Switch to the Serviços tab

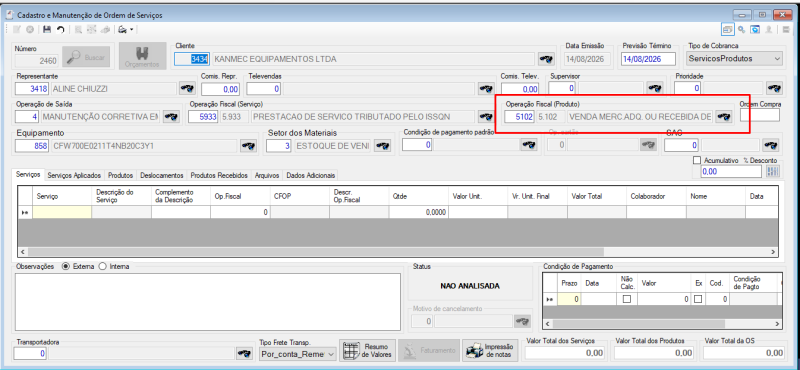(28, 175)
